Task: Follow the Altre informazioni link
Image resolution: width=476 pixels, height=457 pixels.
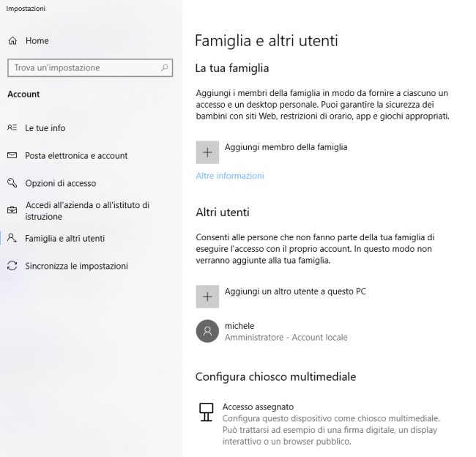Action: pyautogui.click(x=230, y=176)
